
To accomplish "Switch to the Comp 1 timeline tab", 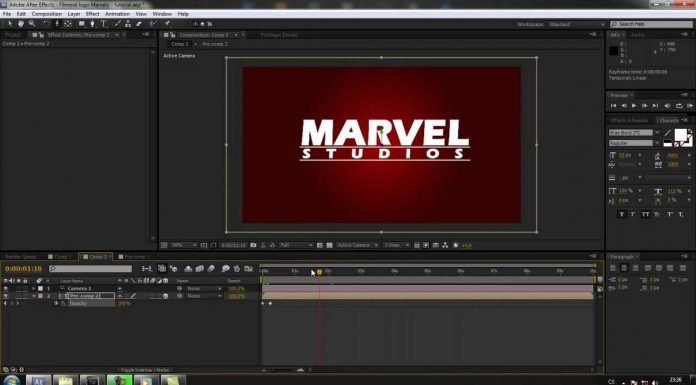I will pos(62,257).
